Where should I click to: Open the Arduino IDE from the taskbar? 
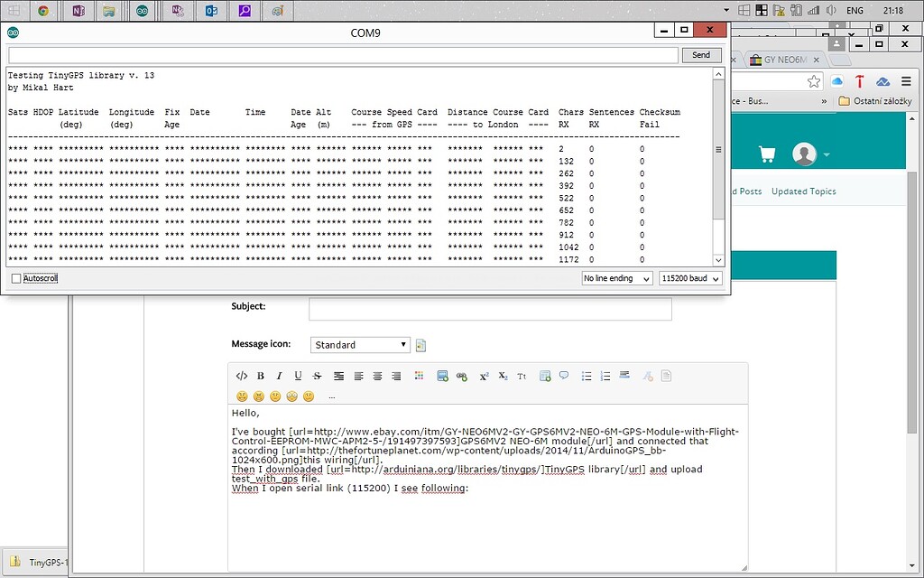pos(142,10)
